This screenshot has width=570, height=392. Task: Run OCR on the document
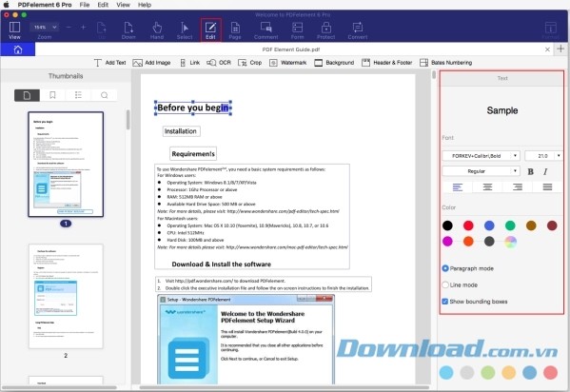219,63
